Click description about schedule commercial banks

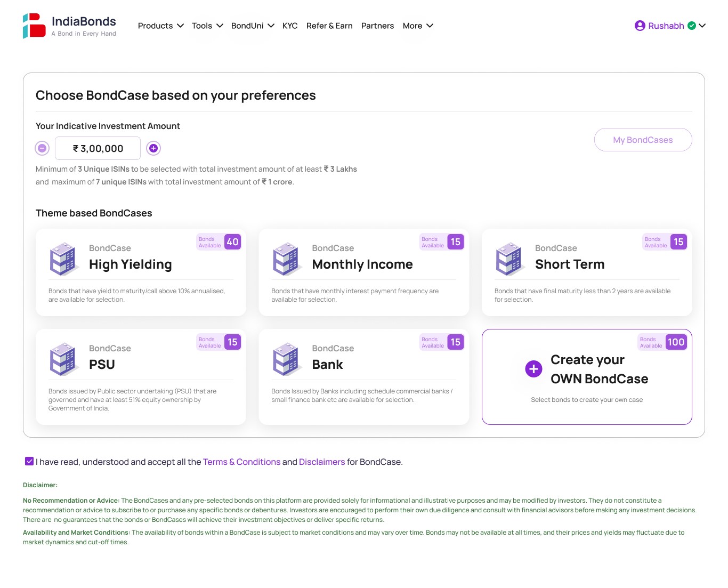362,396
